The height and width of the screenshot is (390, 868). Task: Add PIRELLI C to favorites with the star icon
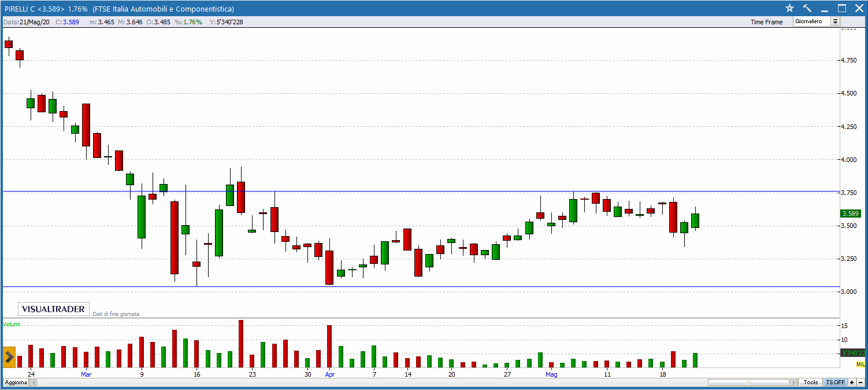pyautogui.click(x=789, y=8)
